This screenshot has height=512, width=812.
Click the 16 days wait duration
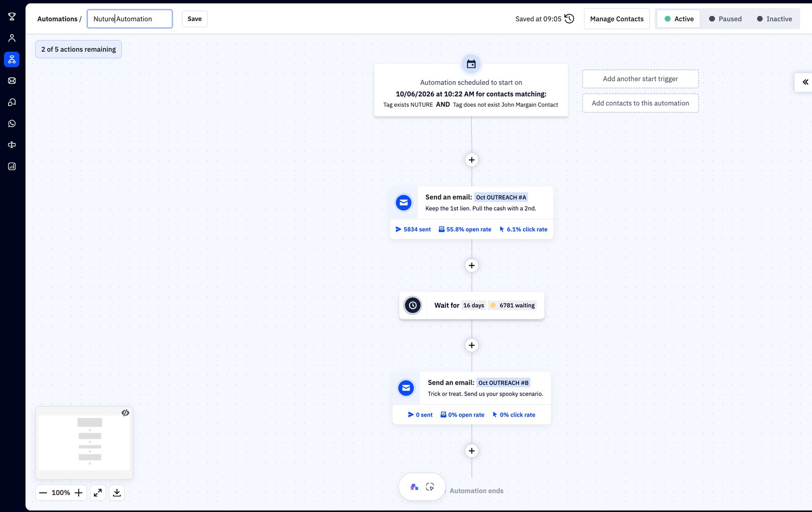coord(473,305)
